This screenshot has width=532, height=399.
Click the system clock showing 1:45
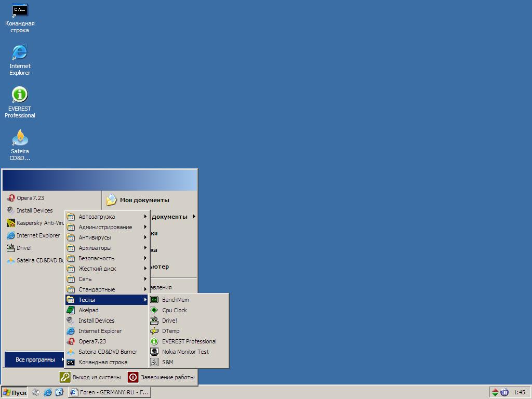tap(520, 392)
